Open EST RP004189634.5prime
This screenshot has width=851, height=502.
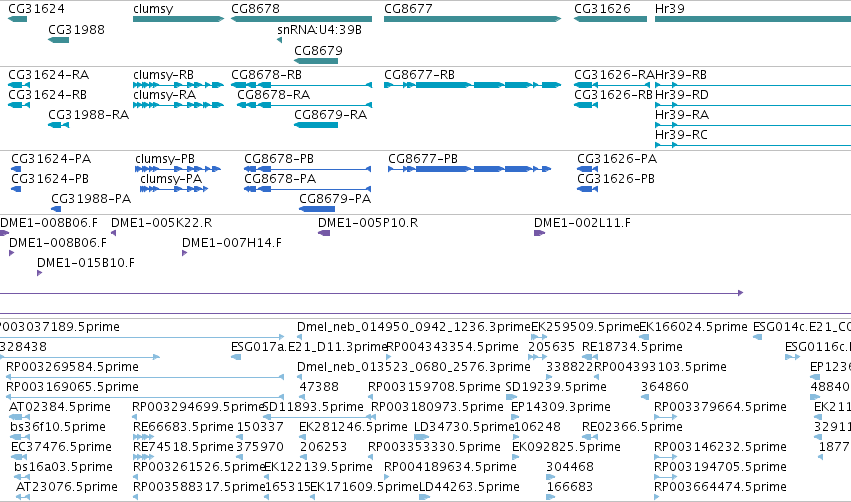point(450,467)
